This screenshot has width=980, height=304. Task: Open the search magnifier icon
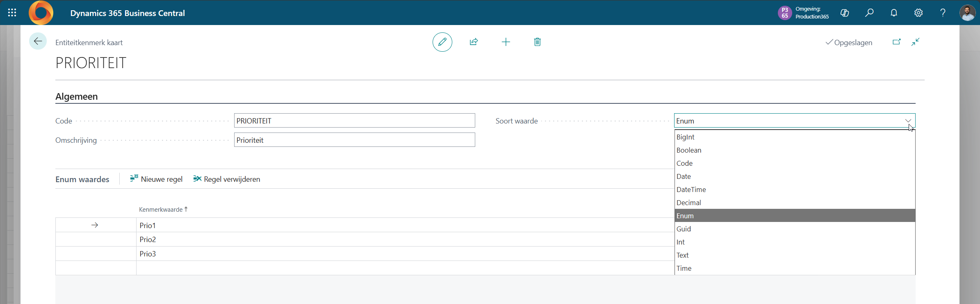[869, 13]
